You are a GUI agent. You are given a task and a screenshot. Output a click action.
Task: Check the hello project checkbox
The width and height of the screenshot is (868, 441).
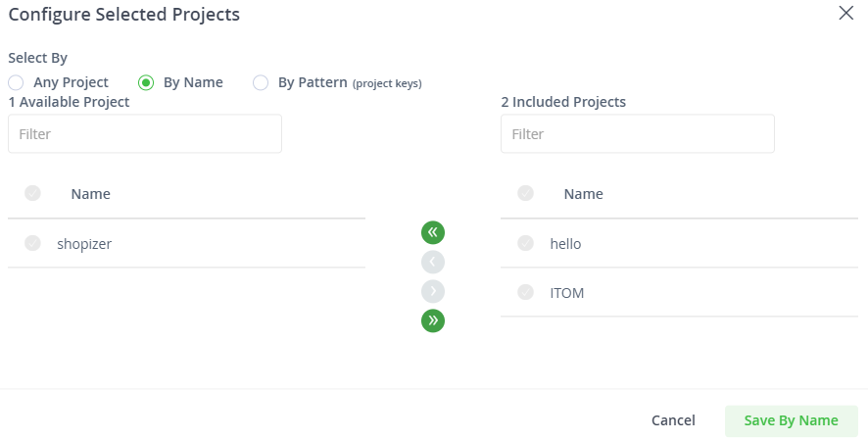click(525, 243)
